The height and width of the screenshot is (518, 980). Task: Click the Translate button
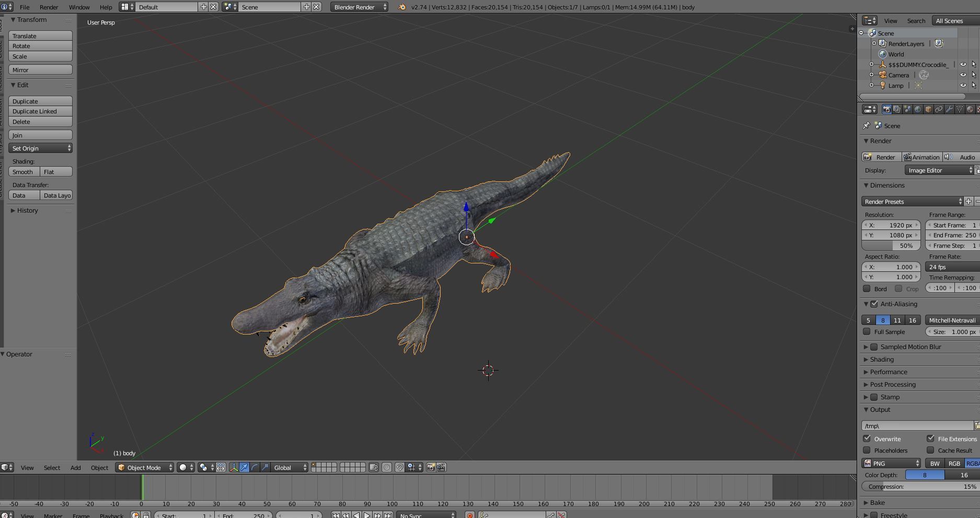click(x=40, y=36)
